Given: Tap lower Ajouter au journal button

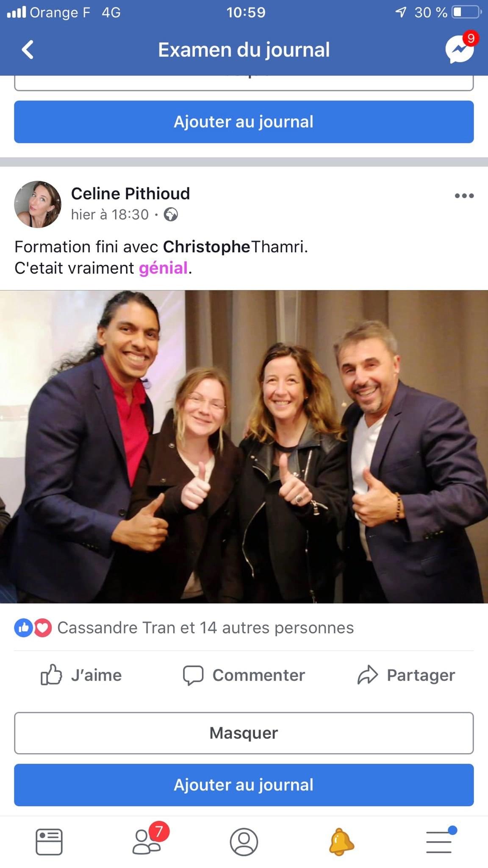Looking at the screenshot, I should (x=244, y=785).
